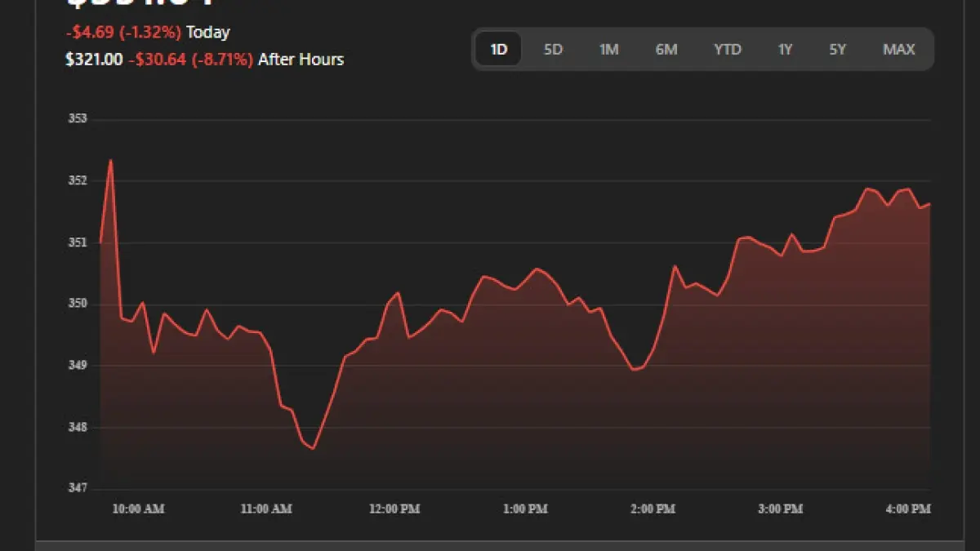Select the 1D time range tab
980x551 pixels.
point(498,50)
